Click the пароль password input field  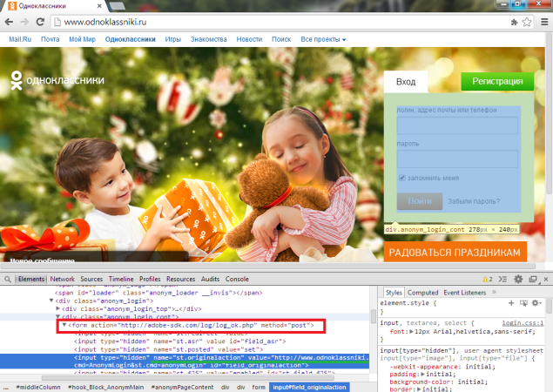(x=457, y=159)
